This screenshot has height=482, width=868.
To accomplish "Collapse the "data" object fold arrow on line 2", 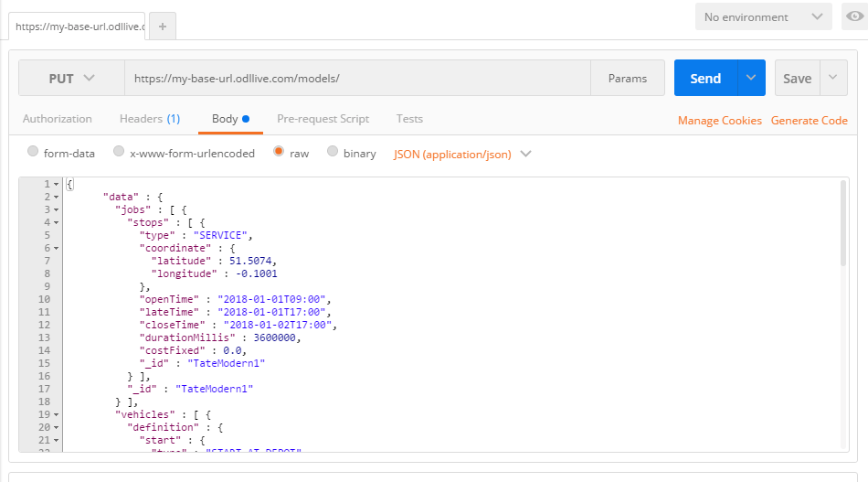I will (56, 197).
